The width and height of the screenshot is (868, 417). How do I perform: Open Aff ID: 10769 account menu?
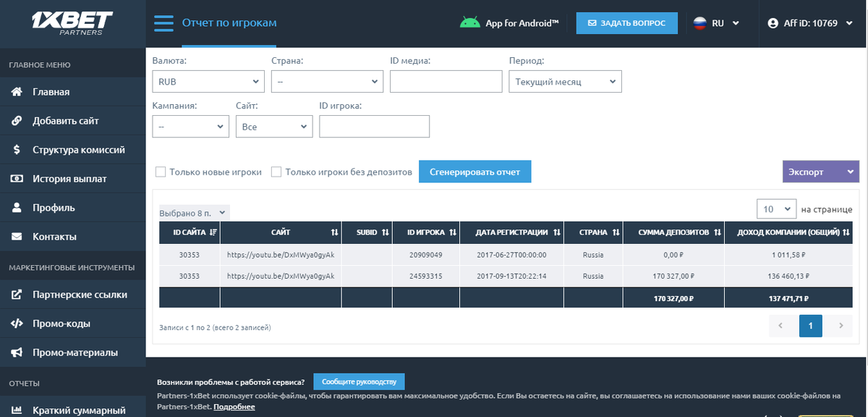click(812, 23)
